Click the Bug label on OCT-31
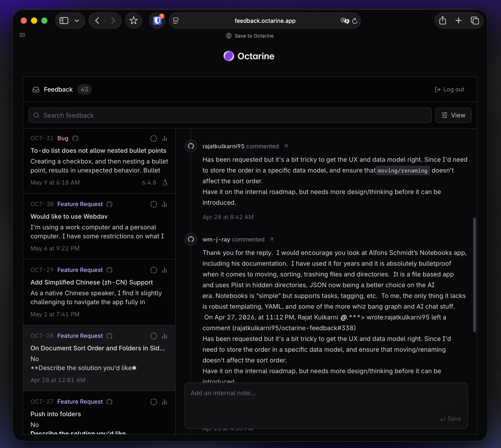The image size is (501, 448). point(63,138)
